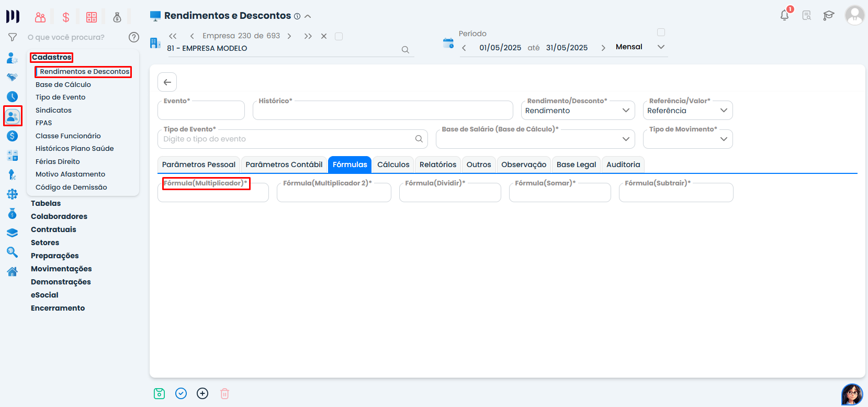868x407 pixels.
Task: Click the trash delete icon
Action: click(x=224, y=393)
